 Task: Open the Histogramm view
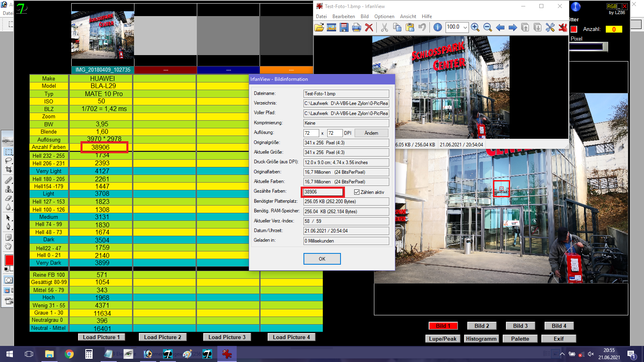click(481, 339)
